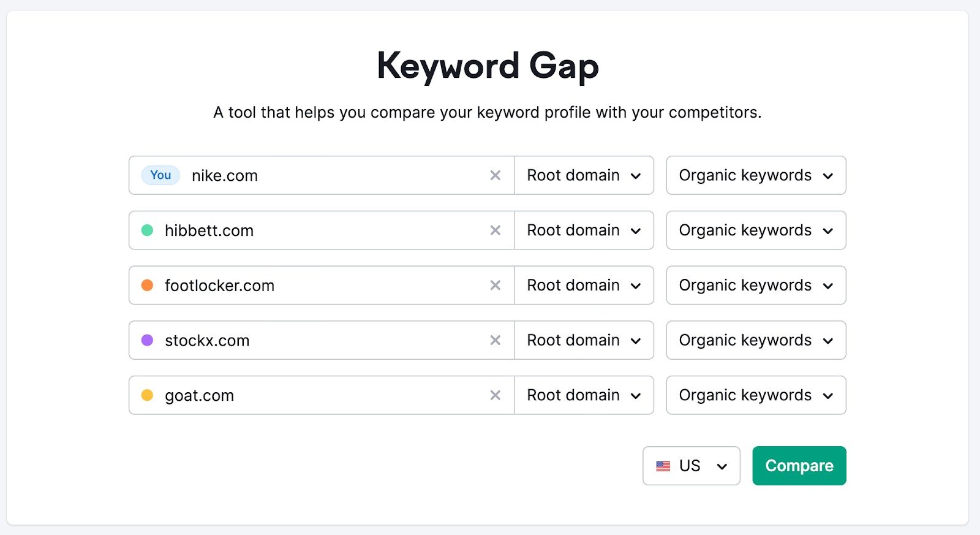This screenshot has height=535, width=980.
Task: Click the orange dot next to footlocker.com
Action: [x=147, y=285]
